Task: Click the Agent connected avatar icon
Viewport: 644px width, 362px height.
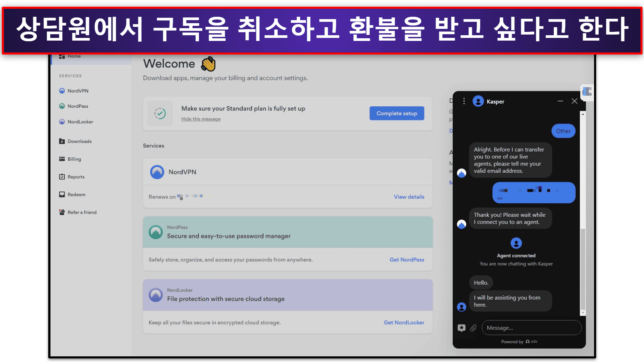Action: click(x=516, y=243)
